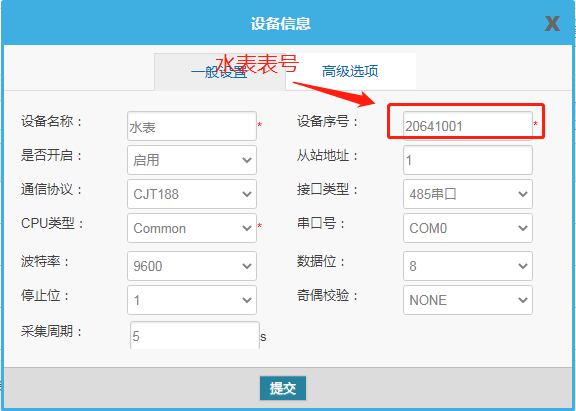Open the 接口类型 dropdown showing 485串口

click(468, 194)
